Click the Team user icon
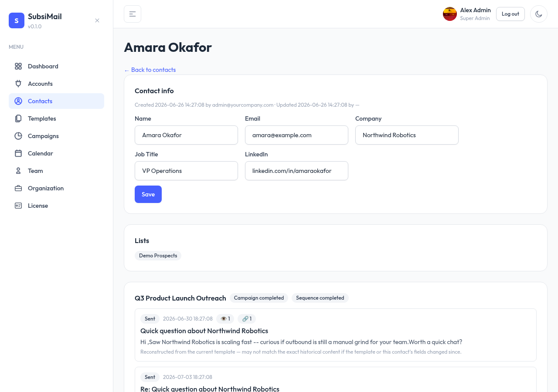 tap(18, 171)
